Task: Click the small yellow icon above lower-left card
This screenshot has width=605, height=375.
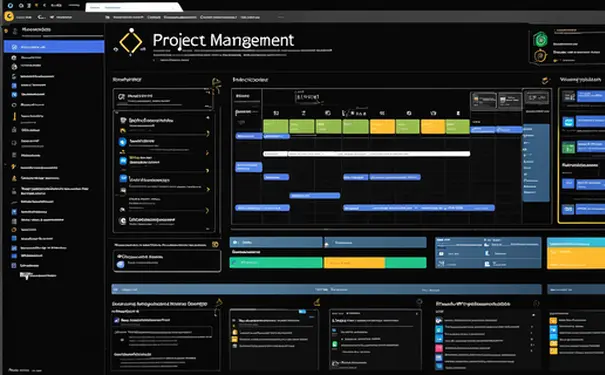Action: [x=215, y=244]
